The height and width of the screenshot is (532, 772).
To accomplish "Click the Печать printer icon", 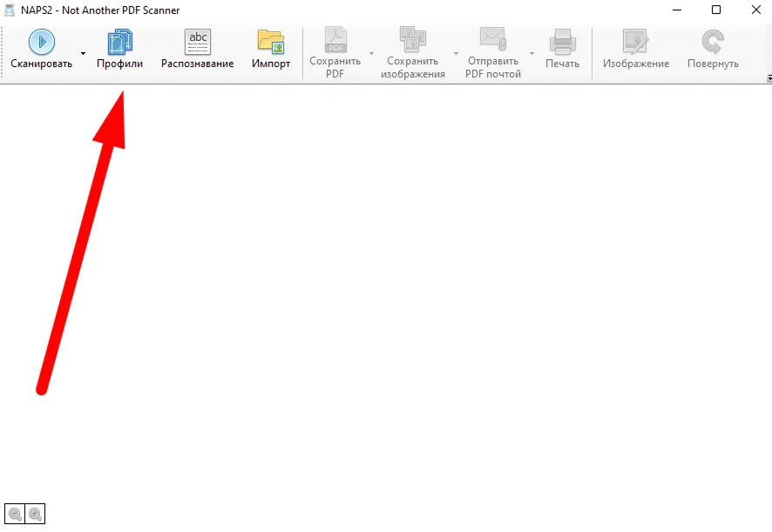I will 562,42.
